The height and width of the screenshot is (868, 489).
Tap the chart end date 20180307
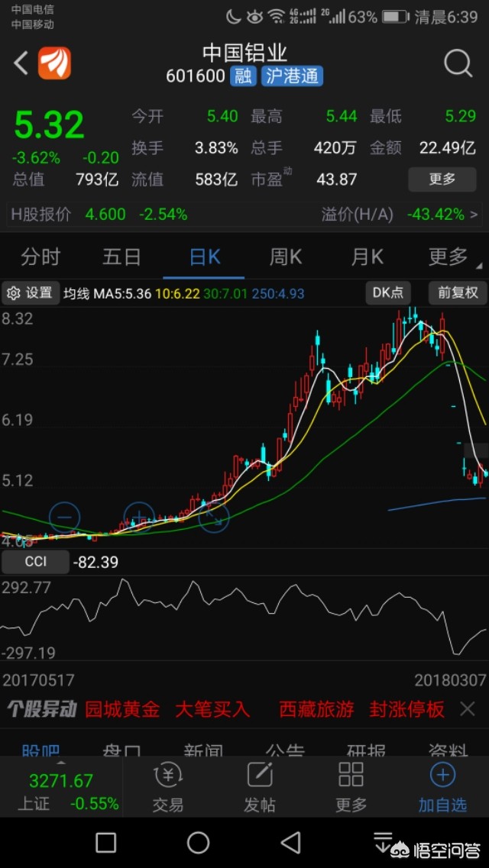450,679
